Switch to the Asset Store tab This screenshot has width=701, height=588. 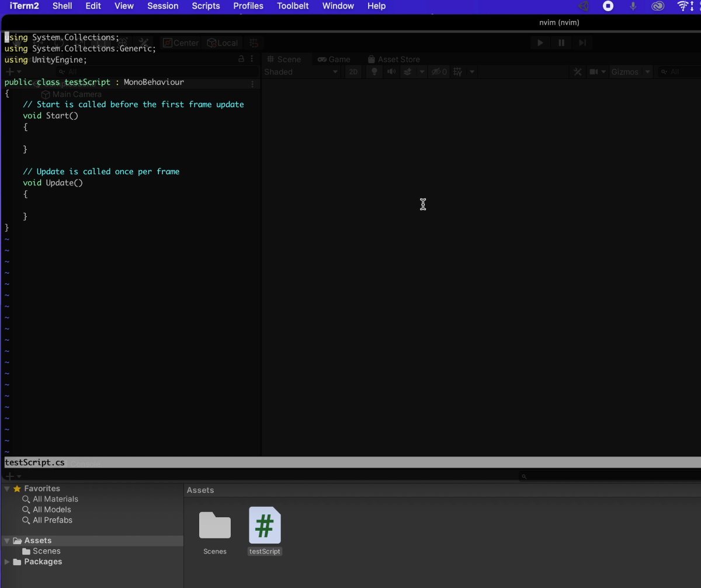(394, 59)
